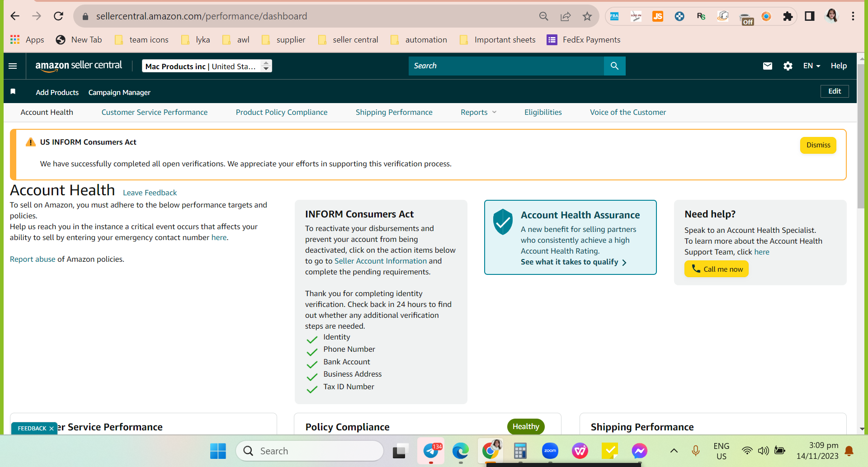Open the seller central bookmark folder
Screen dimensions: 868x467
click(x=348, y=40)
